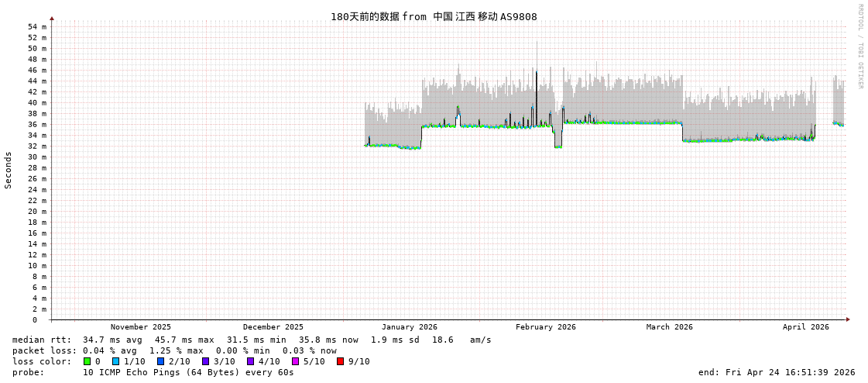Click the vertical Seconds axis label
868x383 pixels.
(x=9, y=170)
